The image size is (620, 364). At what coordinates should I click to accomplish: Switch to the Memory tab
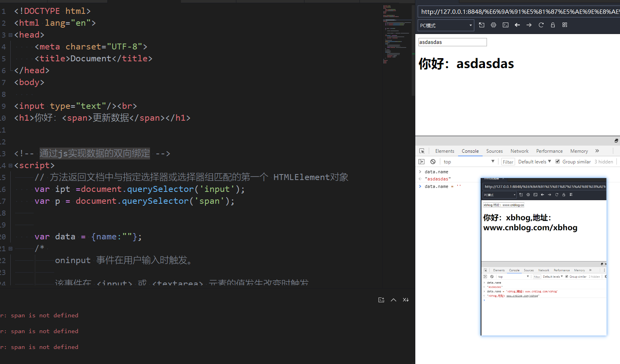tap(579, 151)
